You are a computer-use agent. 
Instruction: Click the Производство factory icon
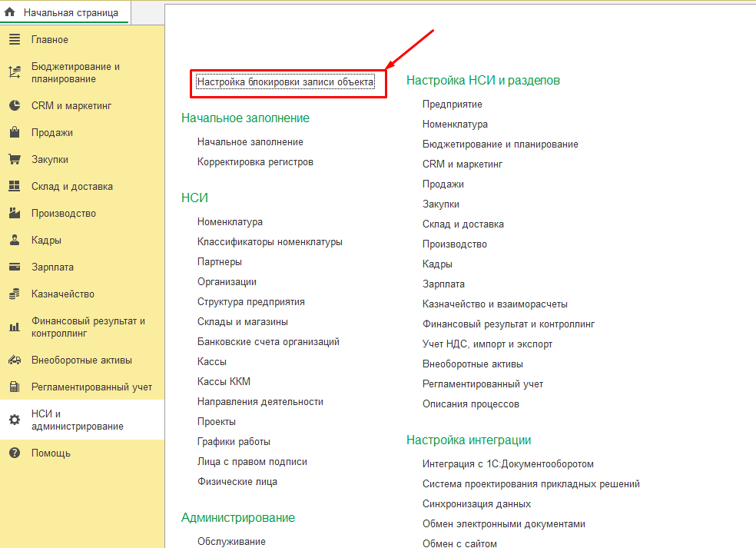point(15,213)
